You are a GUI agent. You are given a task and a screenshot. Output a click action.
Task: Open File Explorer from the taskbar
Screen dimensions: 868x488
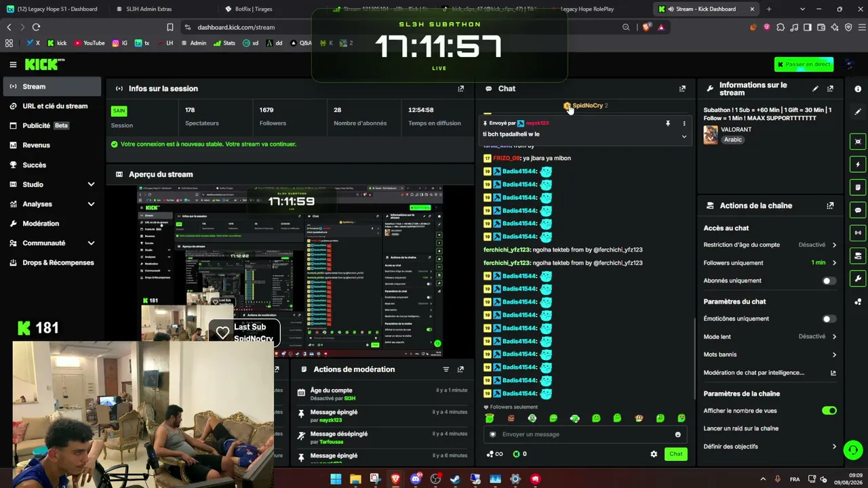tap(355, 479)
